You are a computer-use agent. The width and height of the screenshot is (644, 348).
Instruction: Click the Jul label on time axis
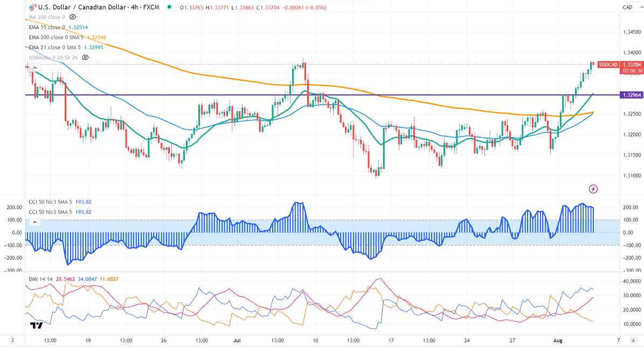[237, 340]
